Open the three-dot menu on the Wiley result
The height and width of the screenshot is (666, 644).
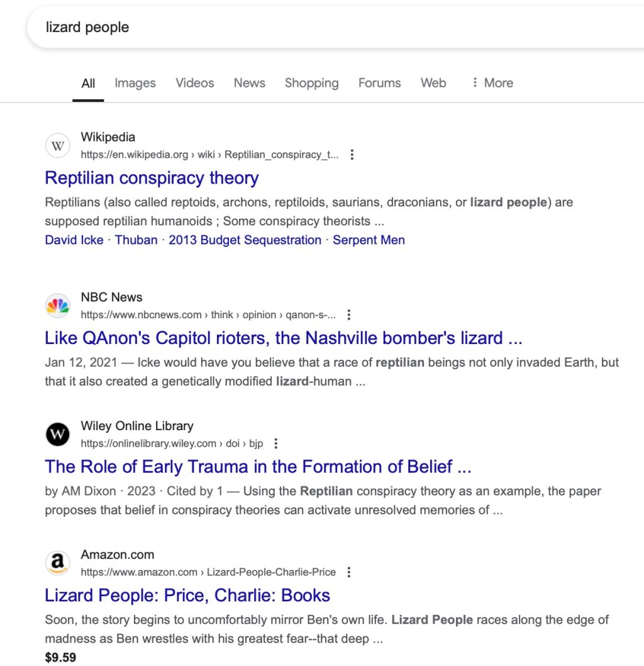pos(275,443)
